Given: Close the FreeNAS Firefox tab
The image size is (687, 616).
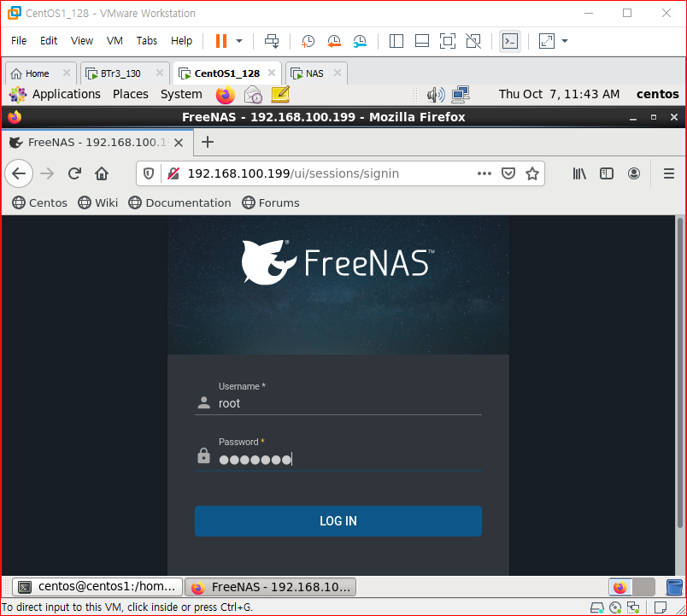Looking at the screenshot, I should coord(179,143).
